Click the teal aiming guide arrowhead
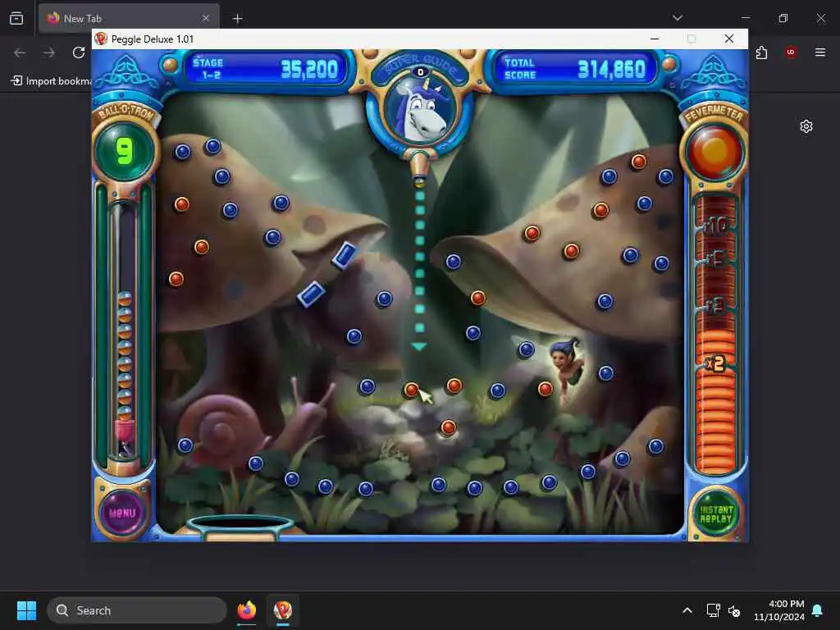The height and width of the screenshot is (630, 840). pyautogui.click(x=419, y=347)
